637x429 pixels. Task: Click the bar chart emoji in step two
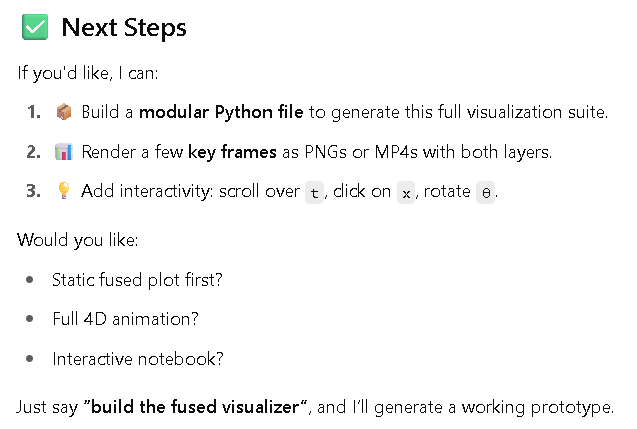pyautogui.click(x=64, y=152)
